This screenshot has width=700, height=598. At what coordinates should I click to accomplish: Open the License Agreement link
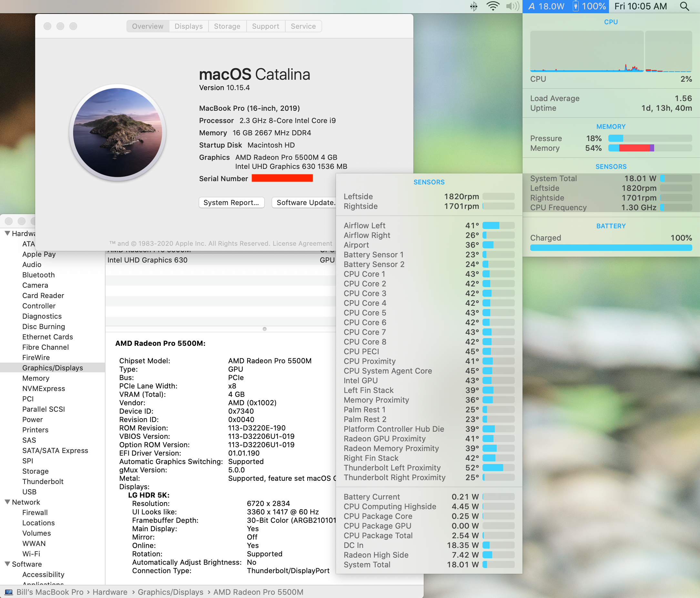(302, 243)
